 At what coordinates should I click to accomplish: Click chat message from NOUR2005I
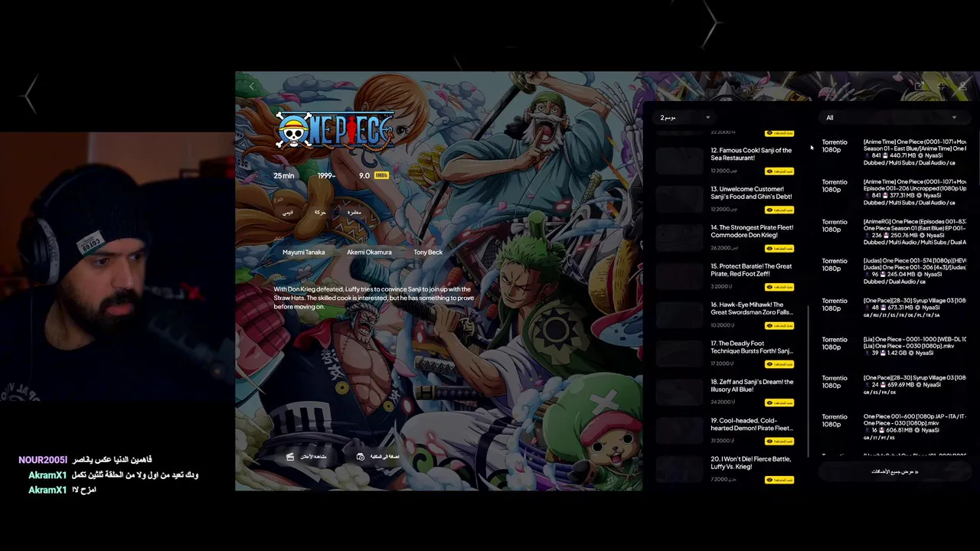point(85,460)
